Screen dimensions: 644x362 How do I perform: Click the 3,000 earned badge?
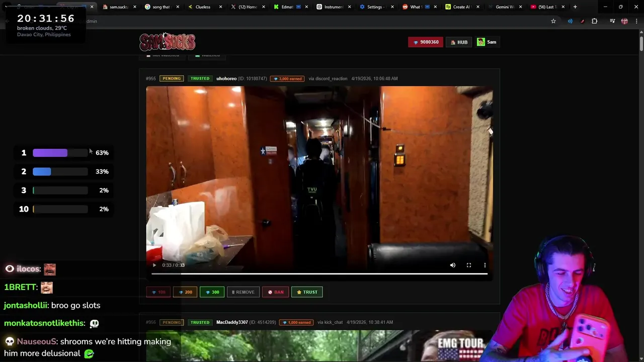coord(287,79)
